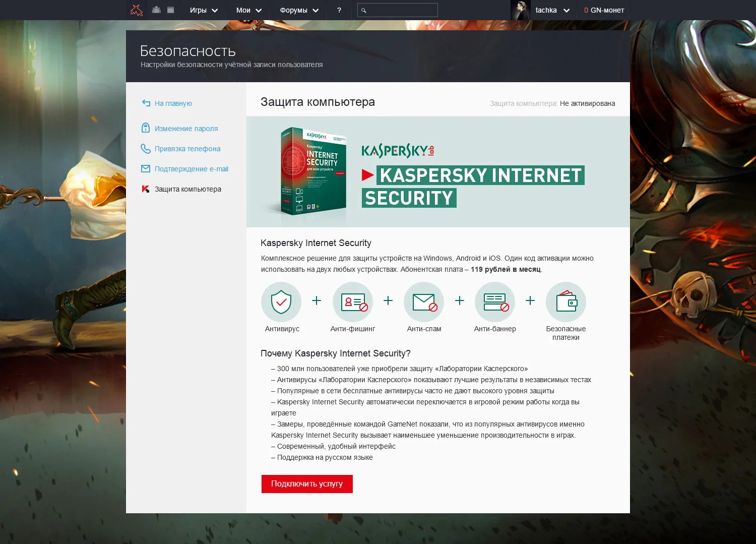756x544 pixels.
Task: Expand the Мои dropdown menu
Action: pos(249,10)
